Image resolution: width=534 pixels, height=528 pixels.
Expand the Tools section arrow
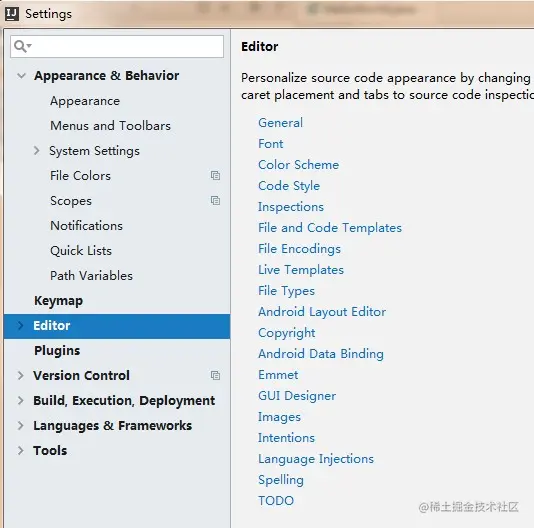[20, 450]
